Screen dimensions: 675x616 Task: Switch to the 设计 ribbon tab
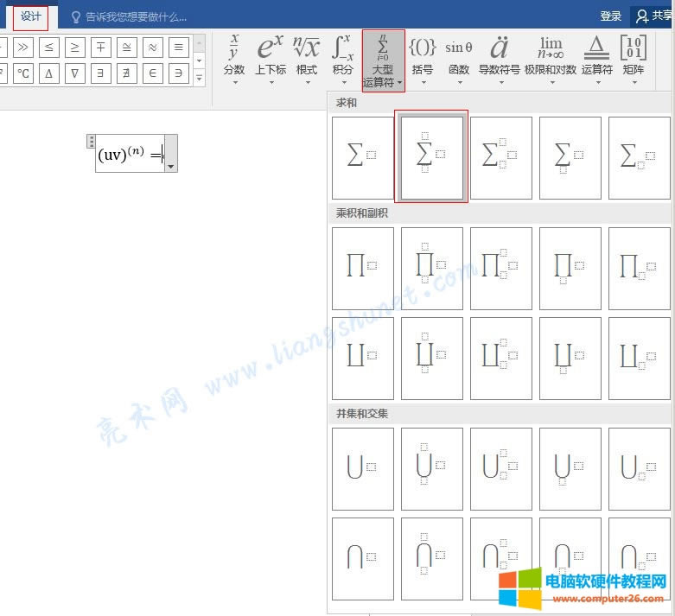point(30,16)
